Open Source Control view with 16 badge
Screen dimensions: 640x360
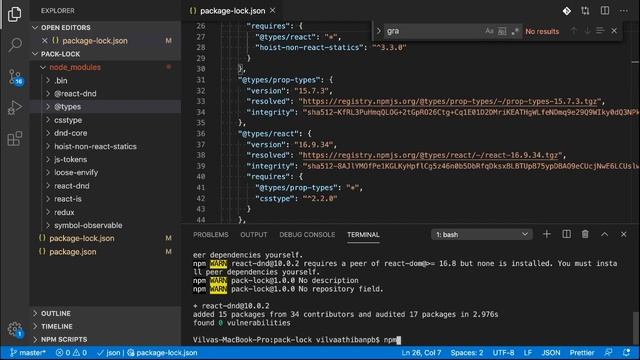click(x=16, y=76)
